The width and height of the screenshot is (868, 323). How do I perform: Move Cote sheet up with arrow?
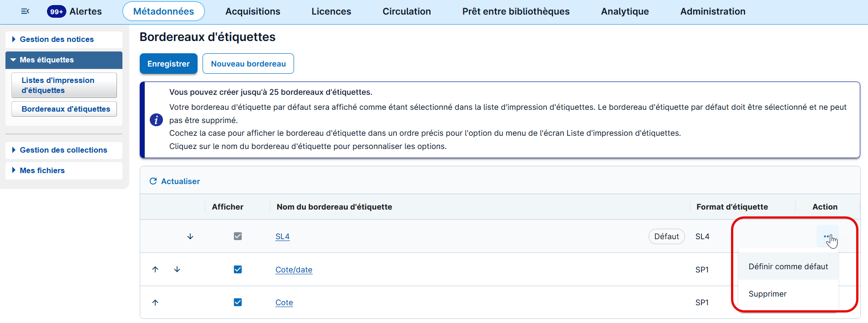[155, 302]
